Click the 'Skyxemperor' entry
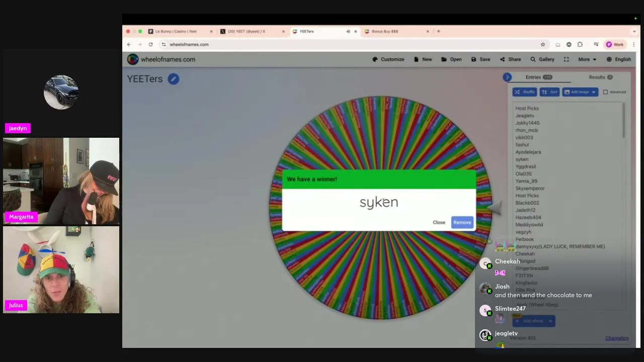This screenshot has height=362, width=644. click(530, 189)
